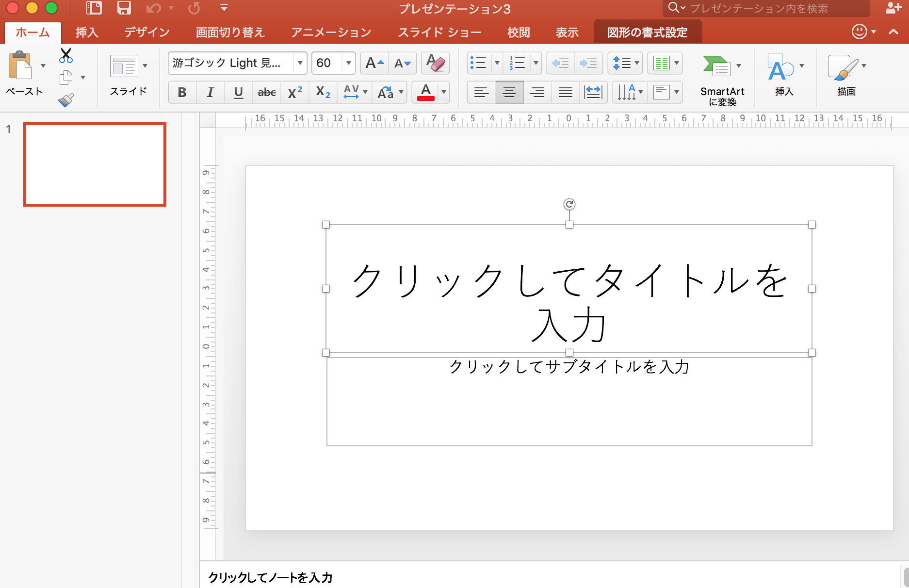Viewport: 909px width, 588px height.
Task: Click the title placeholder rotation handle
Action: [x=569, y=204]
